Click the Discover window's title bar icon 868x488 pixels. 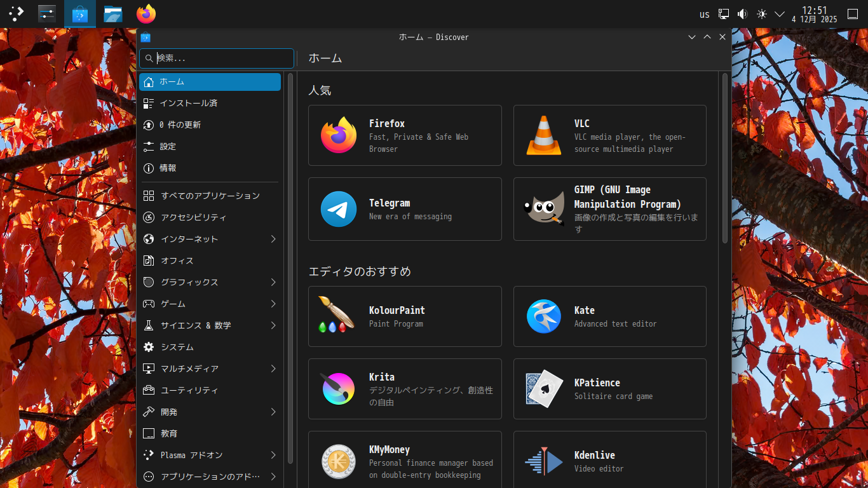[146, 37]
